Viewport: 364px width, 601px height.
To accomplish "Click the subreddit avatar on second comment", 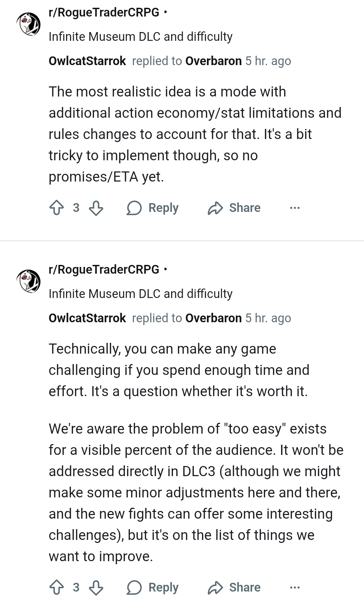I will point(28,281).
